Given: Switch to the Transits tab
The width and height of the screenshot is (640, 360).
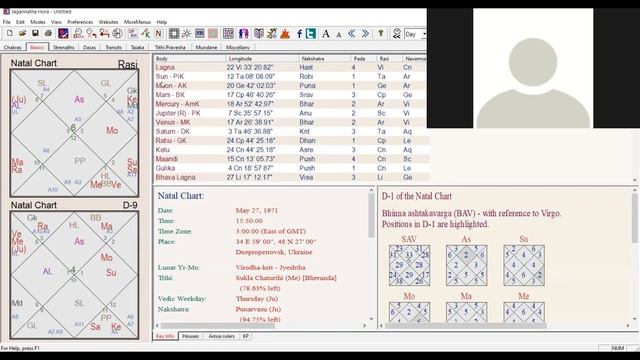Looking at the screenshot, I should click(113, 47).
